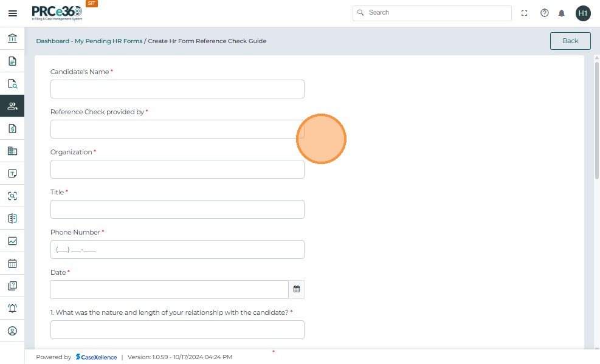Screen dimensions: 600x364
Task: Open the chart/analytics sidebar icon
Action: point(12,241)
